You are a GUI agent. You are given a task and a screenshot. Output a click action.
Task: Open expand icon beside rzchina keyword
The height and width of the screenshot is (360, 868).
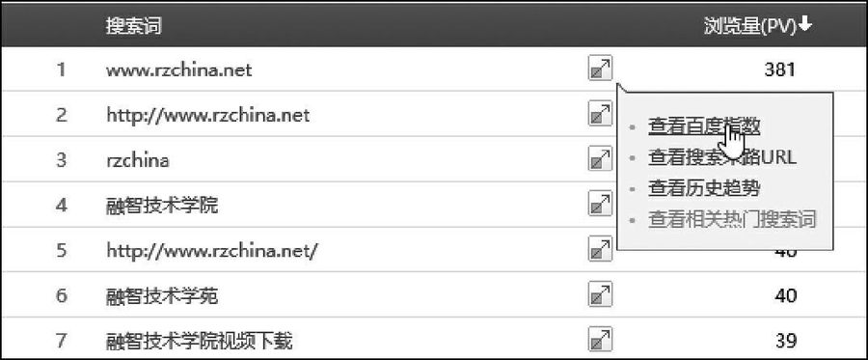[x=600, y=159]
